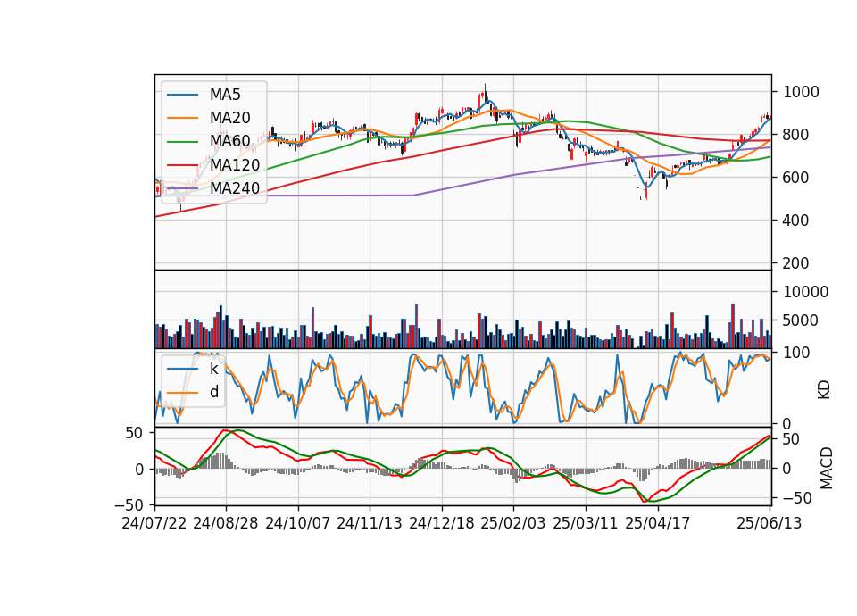Click the blue MA5 legend line sample

182,96
